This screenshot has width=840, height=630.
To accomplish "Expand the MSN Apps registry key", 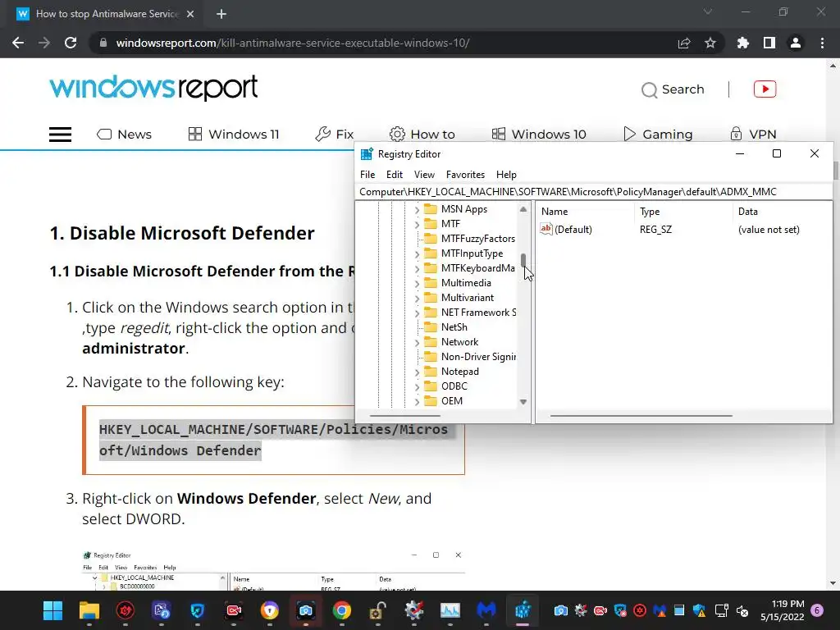I will [418, 209].
